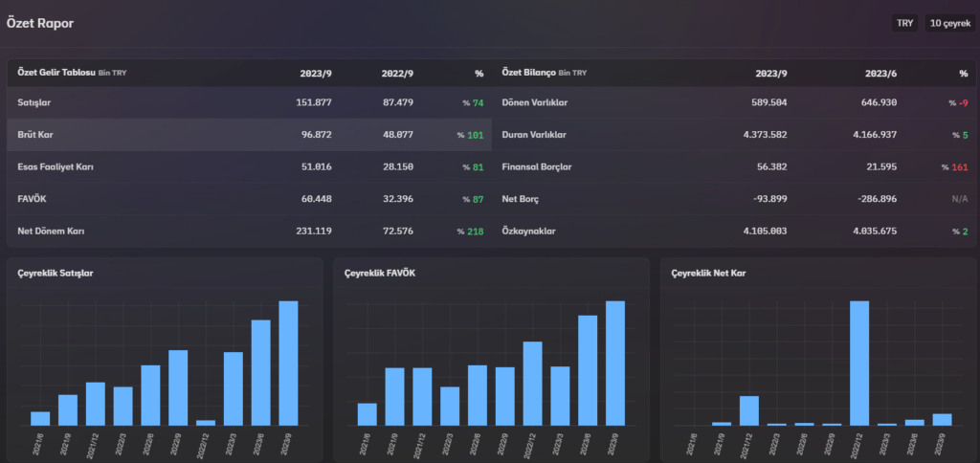980x463 pixels.
Task: Open the 10 çeyrek period selector
Action: [950, 23]
